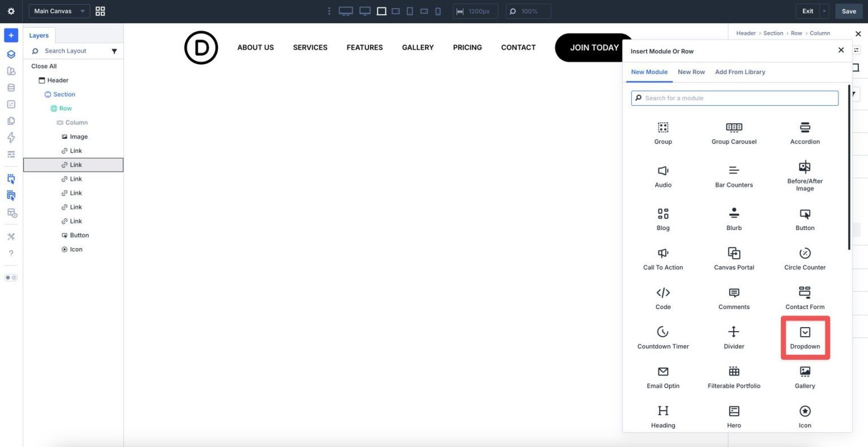Choose the Before/After Image module
The image size is (868, 447).
pos(805,176)
